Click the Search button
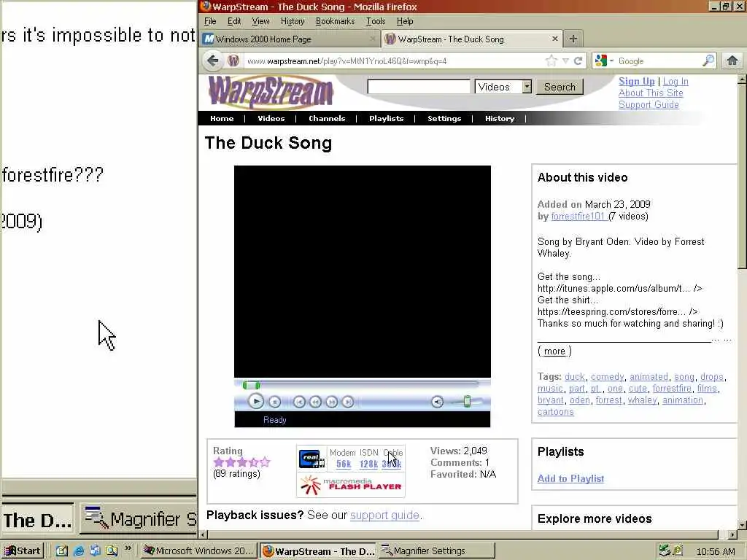The height and width of the screenshot is (560, 747). [560, 87]
